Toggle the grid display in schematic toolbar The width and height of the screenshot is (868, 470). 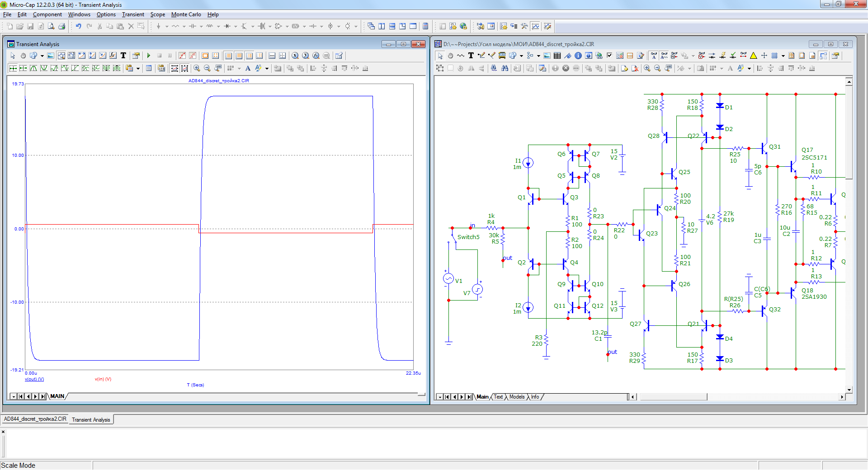[774, 56]
